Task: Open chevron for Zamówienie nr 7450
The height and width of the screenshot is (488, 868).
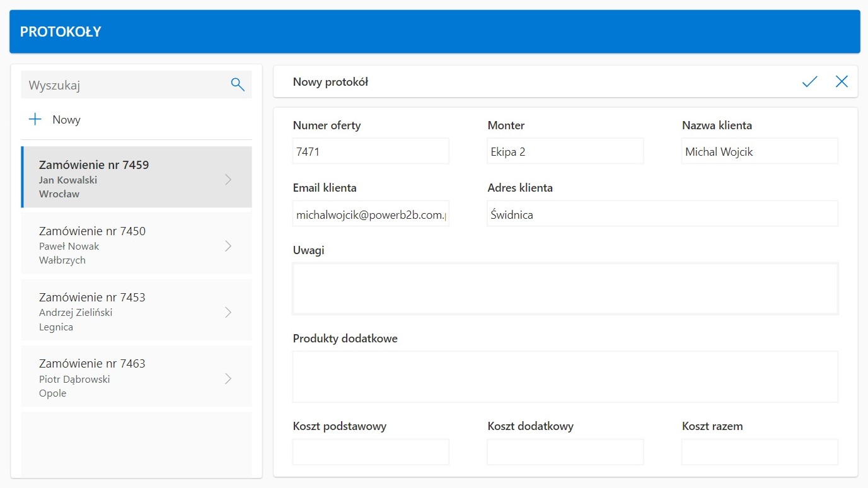Action: pyautogui.click(x=228, y=246)
